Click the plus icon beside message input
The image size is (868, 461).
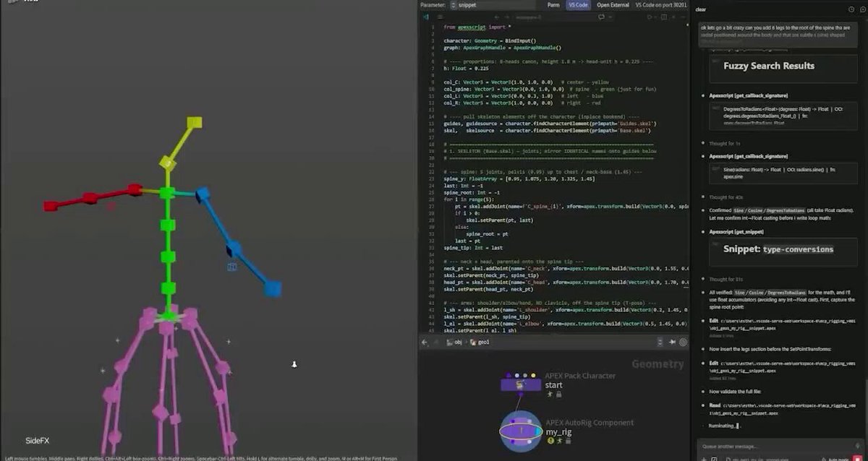[704, 459]
